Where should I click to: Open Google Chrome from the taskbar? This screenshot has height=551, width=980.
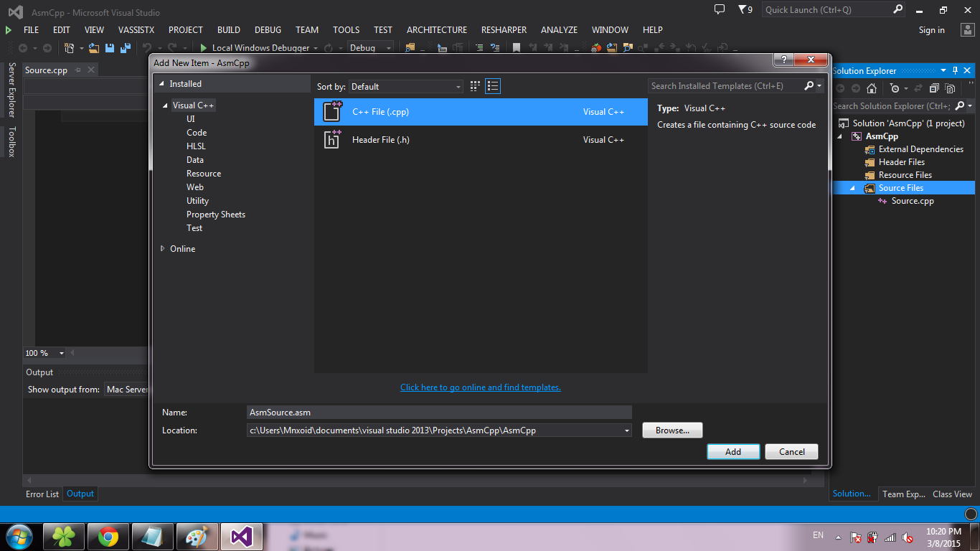tap(108, 537)
